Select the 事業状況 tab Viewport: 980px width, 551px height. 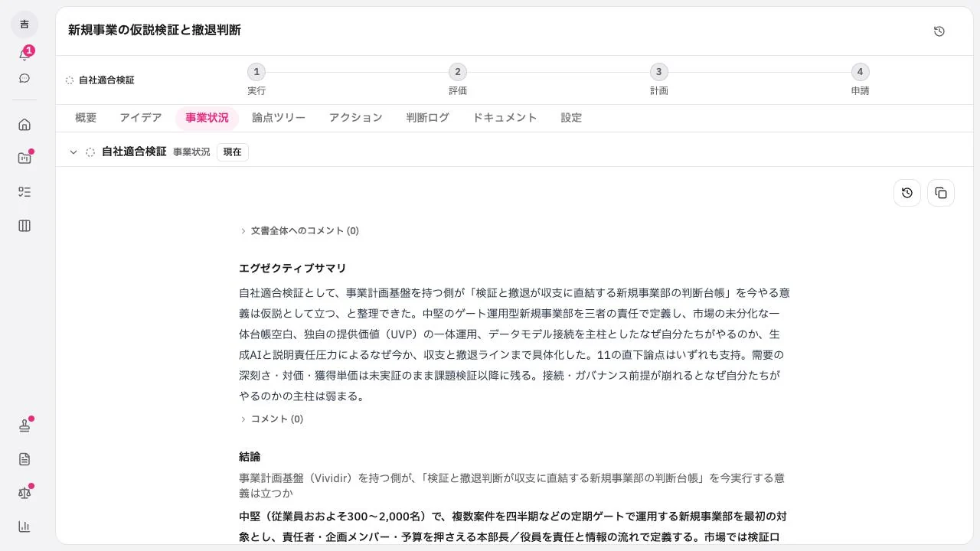[207, 118]
